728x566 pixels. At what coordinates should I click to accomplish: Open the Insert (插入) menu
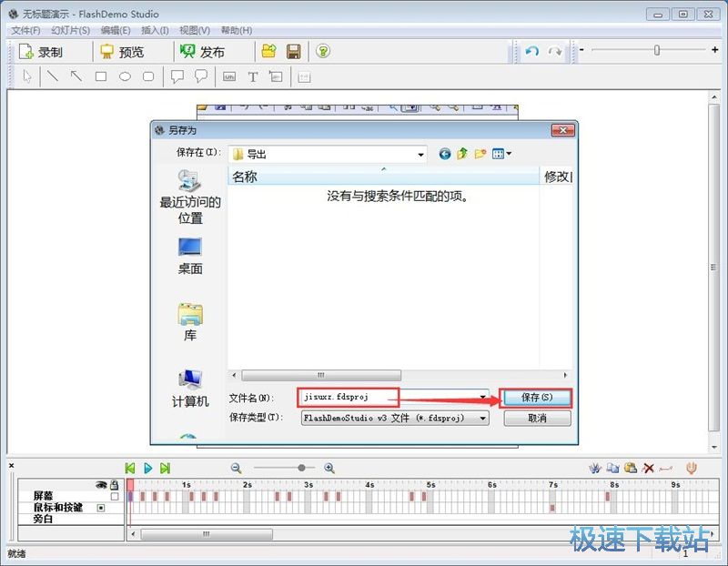point(155,30)
